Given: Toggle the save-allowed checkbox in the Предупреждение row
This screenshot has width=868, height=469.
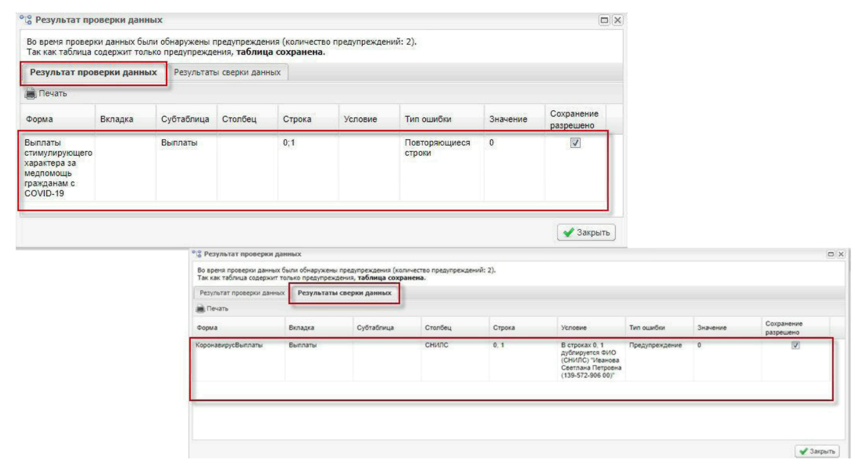Looking at the screenshot, I should coord(795,345).
